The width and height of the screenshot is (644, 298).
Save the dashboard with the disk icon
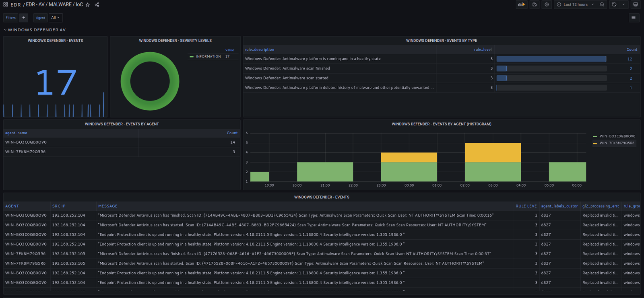click(x=535, y=4)
